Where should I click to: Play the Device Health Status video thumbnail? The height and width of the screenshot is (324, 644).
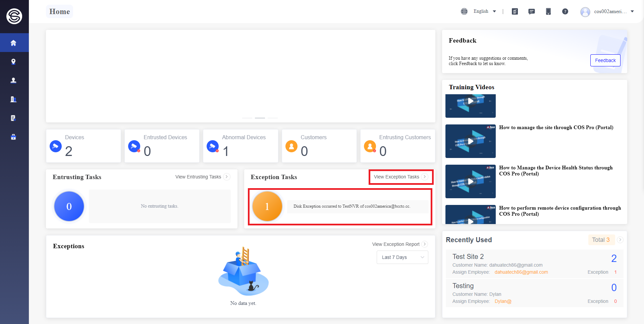(x=471, y=181)
